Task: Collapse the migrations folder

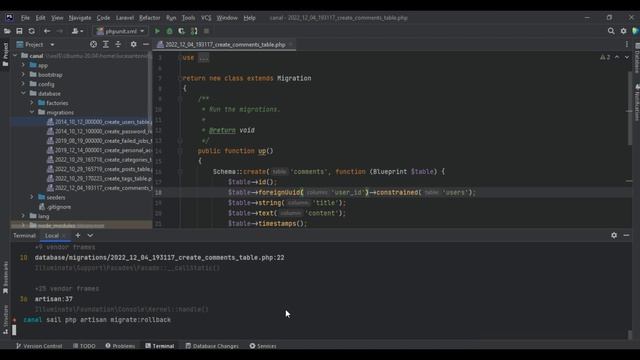Action: click(32, 112)
